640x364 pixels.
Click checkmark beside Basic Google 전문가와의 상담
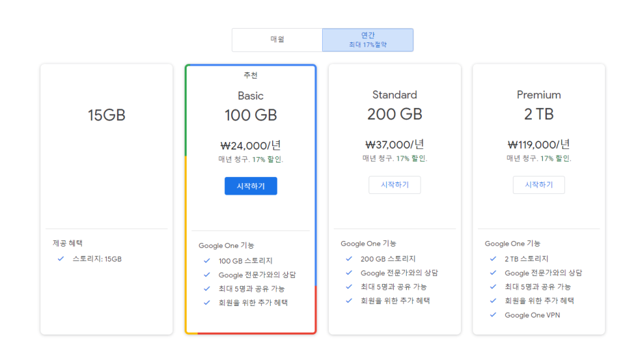coord(206,275)
